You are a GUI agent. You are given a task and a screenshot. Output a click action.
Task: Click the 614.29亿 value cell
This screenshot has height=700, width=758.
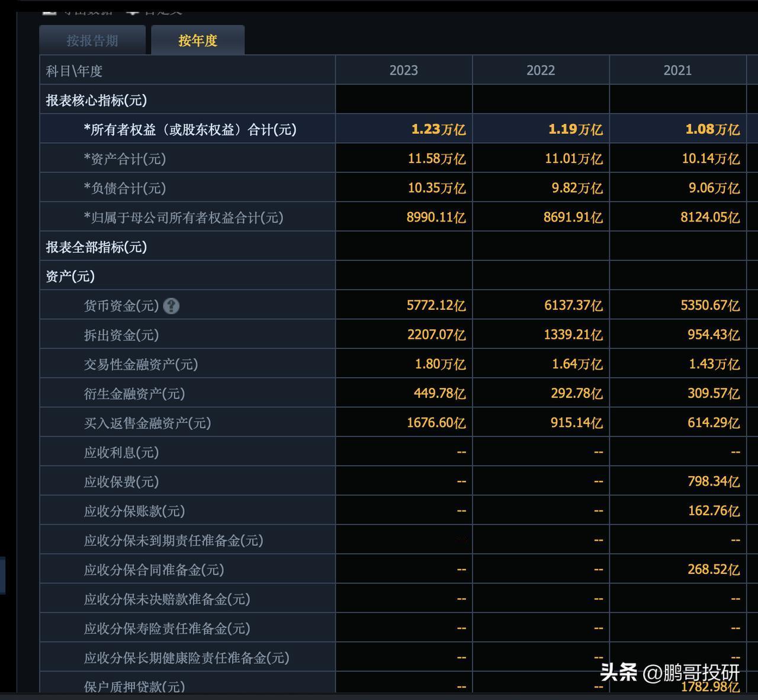pos(714,423)
